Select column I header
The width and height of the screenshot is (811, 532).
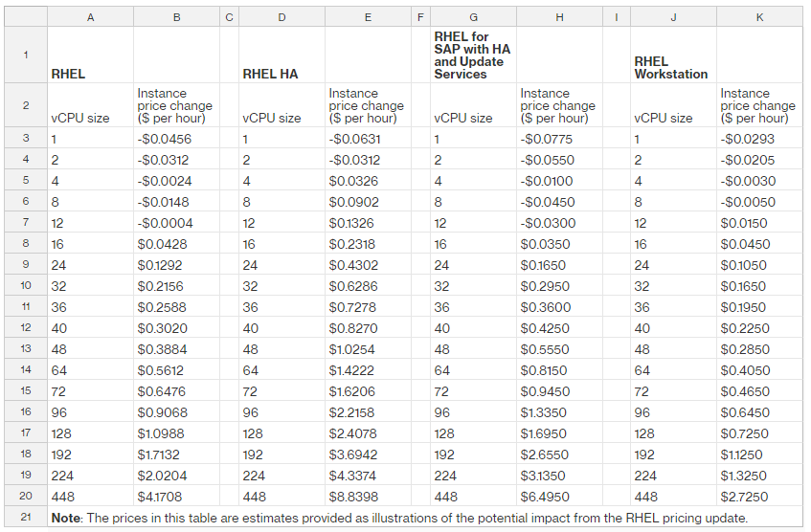(x=617, y=17)
